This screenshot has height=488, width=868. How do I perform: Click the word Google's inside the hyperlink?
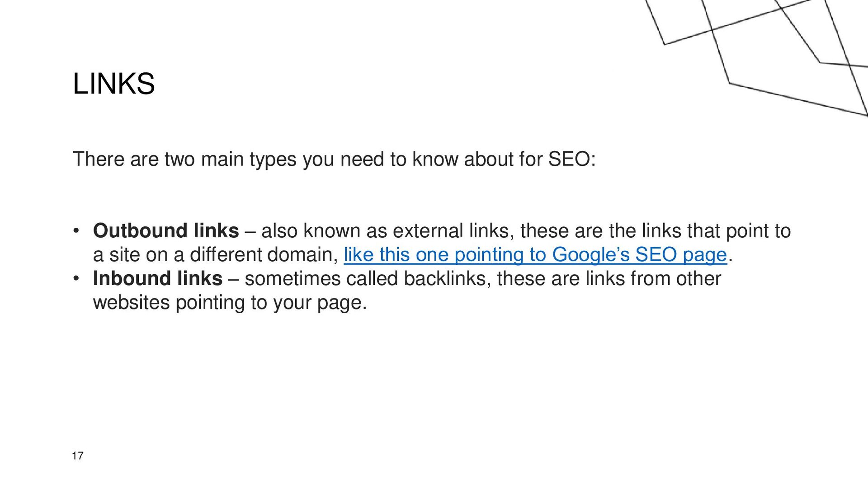click(x=591, y=255)
